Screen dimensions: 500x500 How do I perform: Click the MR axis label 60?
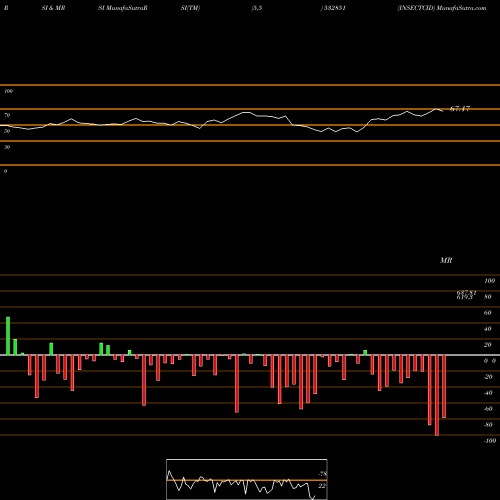pos(488,313)
